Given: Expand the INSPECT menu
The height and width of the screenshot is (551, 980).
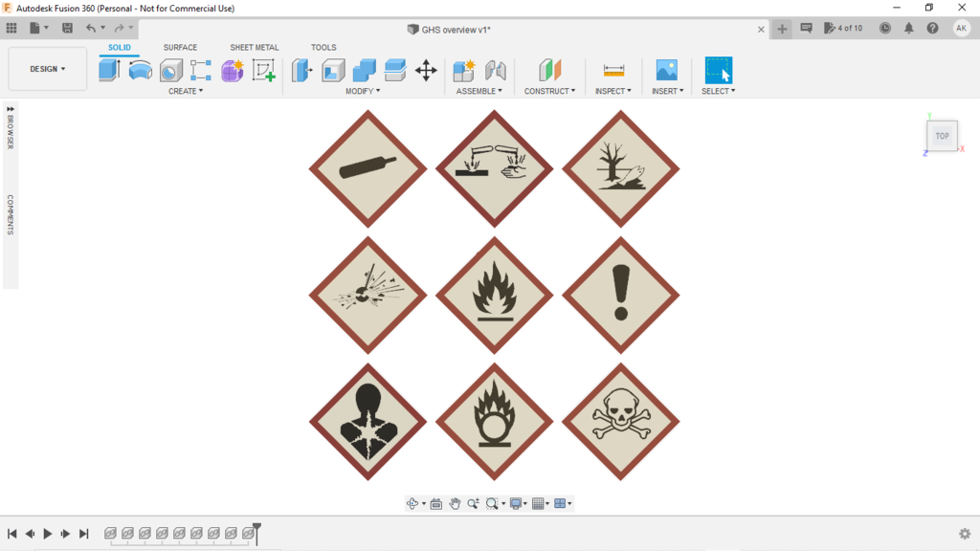Looking at the screenshot, I should pos(613,91).
